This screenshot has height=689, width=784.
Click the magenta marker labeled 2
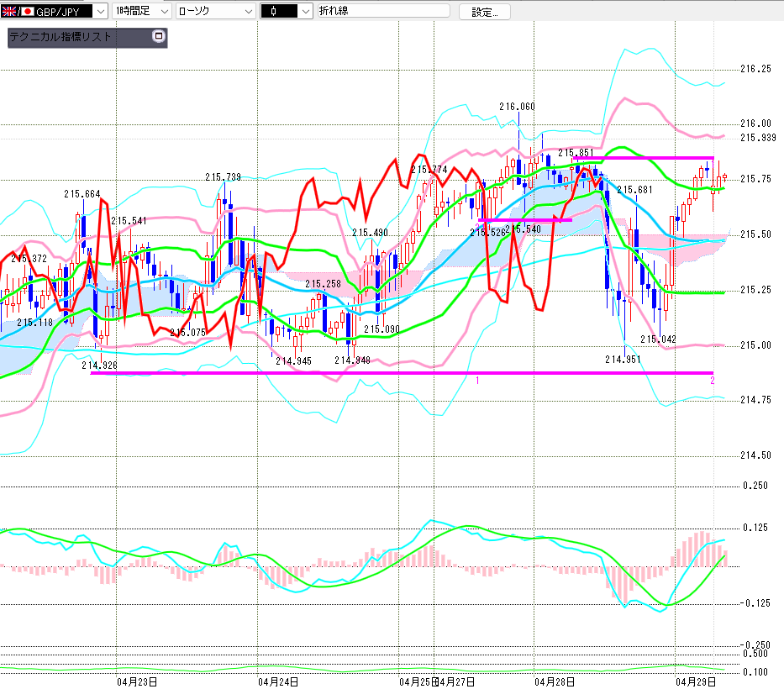tap(712, 381)
